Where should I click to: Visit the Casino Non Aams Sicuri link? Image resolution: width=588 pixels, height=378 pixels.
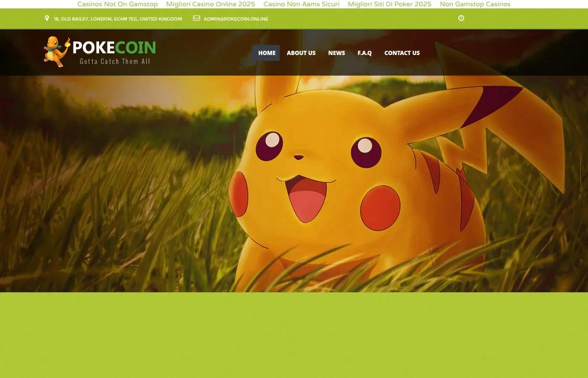click(302, 4)
